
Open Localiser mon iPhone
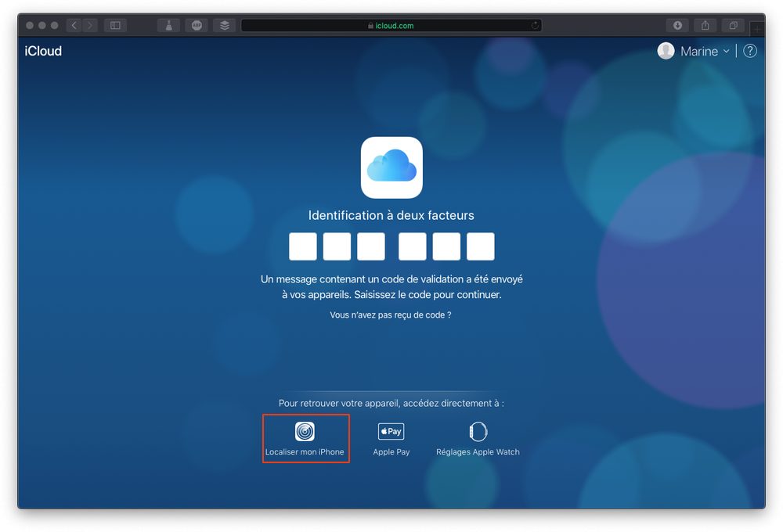coord(305,438)
